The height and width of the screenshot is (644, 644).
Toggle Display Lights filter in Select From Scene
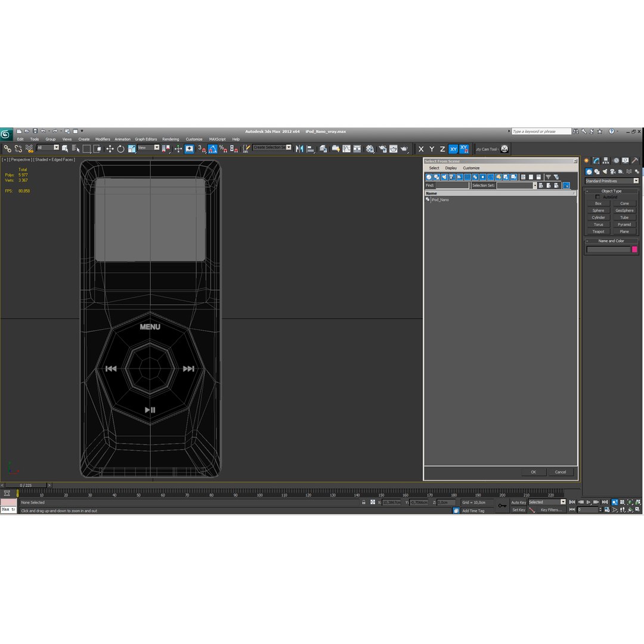(444, 177)
